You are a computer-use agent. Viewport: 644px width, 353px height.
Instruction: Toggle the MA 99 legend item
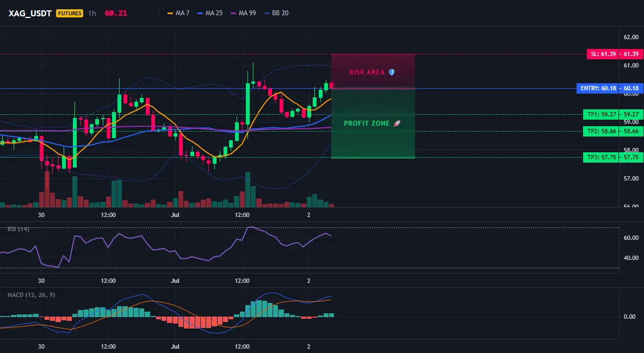click(243, 13)
